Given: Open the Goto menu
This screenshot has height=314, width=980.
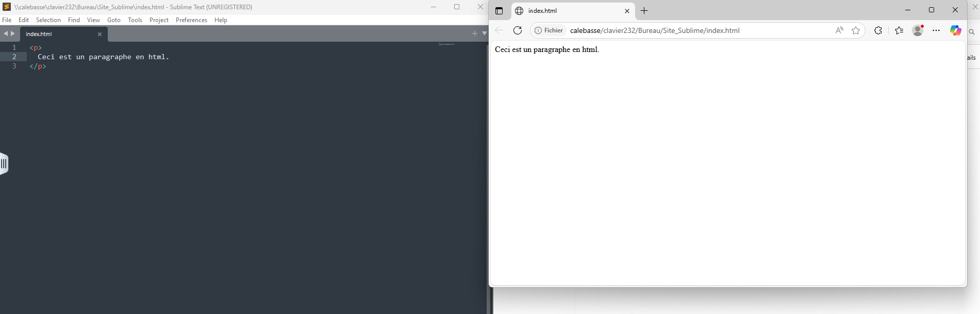Looking at the screenshot, I should click(114, 20).
